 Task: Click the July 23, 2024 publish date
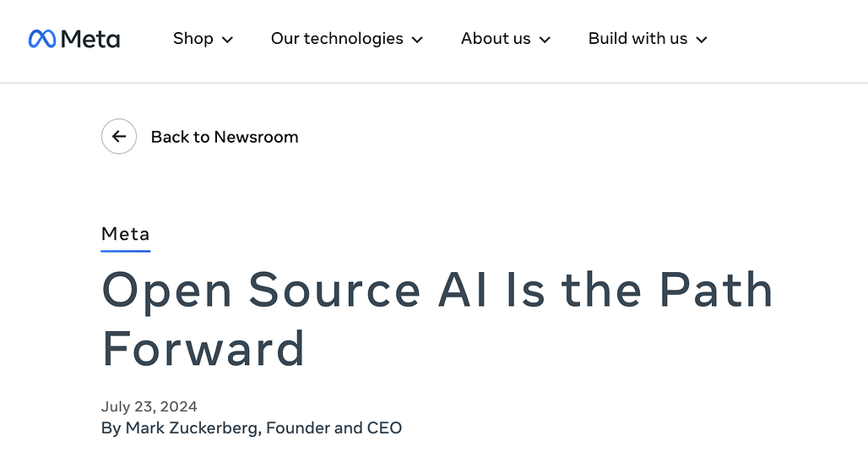(x=149, y=406)
